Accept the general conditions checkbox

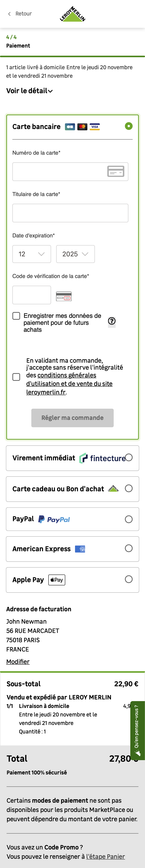pyautogui.click(x=16, y=377)
